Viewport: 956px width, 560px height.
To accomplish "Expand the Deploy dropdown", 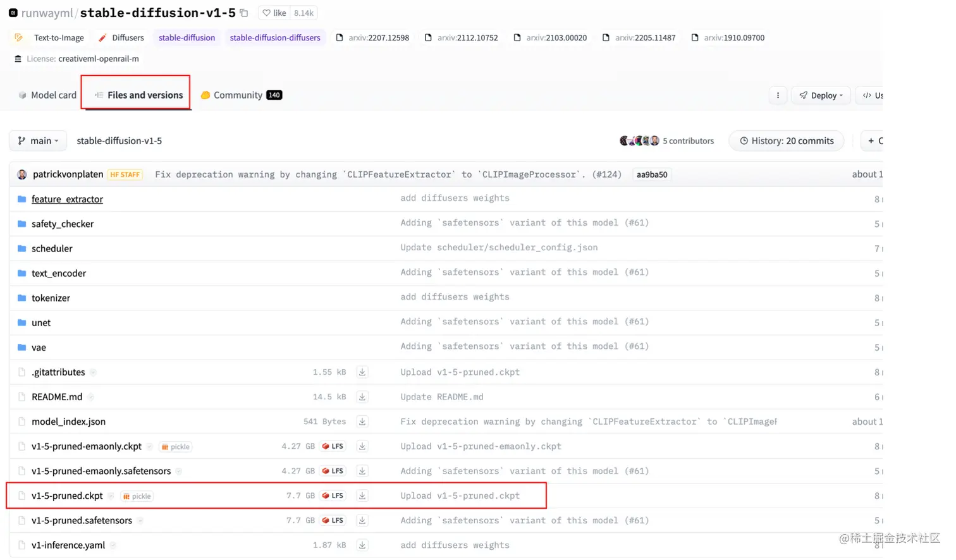I will coord(821,95).
